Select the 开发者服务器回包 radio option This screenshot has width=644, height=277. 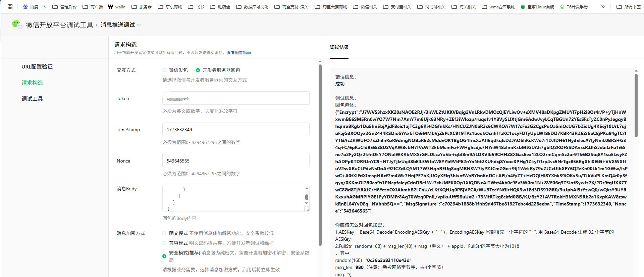click(198, 70)
